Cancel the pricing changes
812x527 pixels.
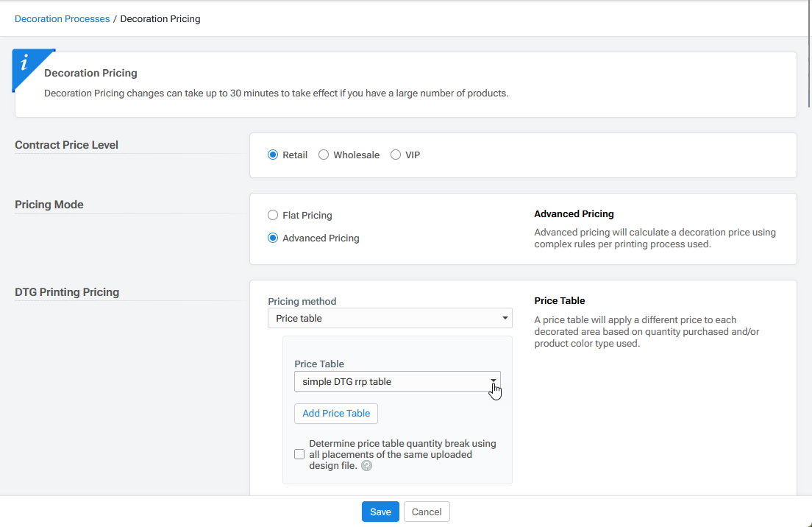pyautogui.click(x=427, y=512)
